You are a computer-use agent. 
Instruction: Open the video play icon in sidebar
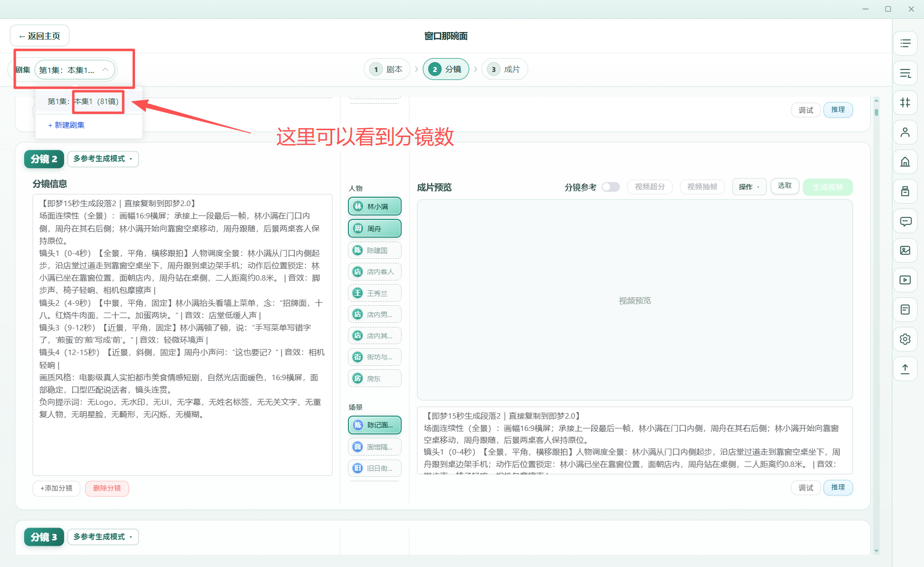(905, 280)
